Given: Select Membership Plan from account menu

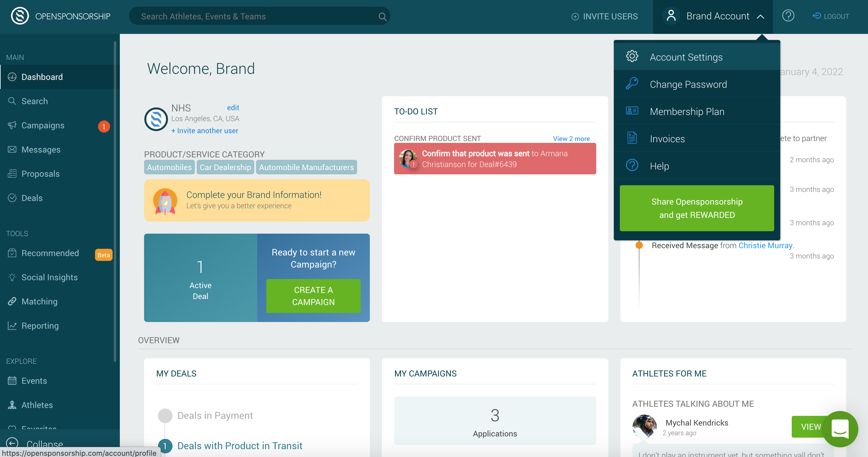Looking at the screenshot, I should click(687, 111).
